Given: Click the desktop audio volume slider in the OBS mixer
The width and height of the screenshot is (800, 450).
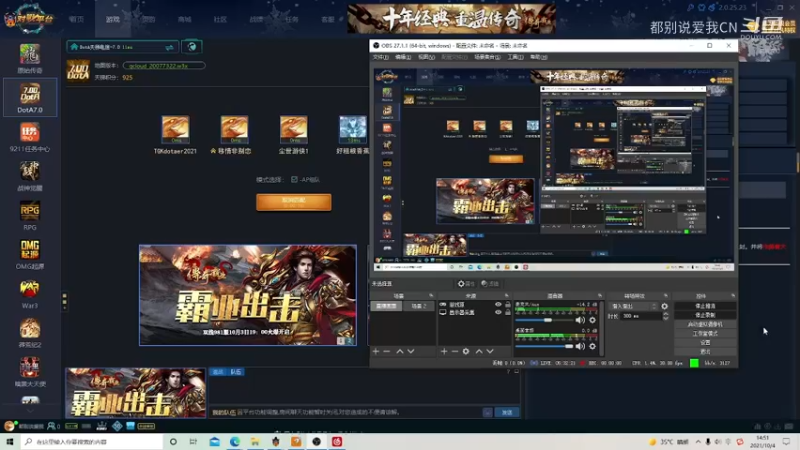Looking at the screenshot, I should tap(544, 346).
